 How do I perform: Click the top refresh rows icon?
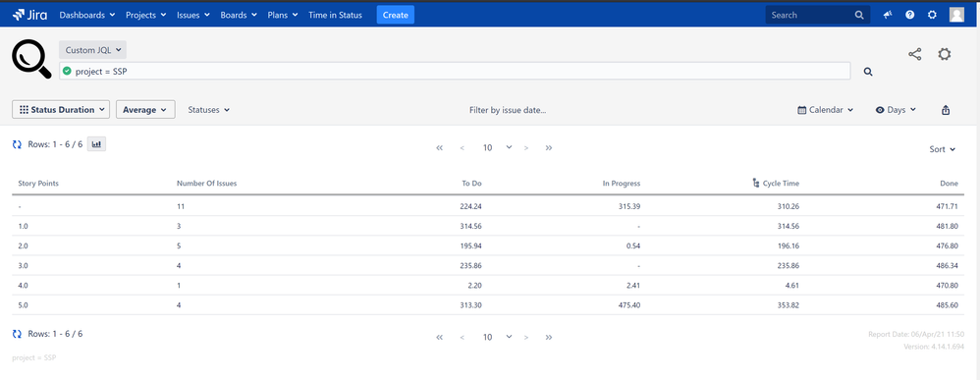(18, 144)
